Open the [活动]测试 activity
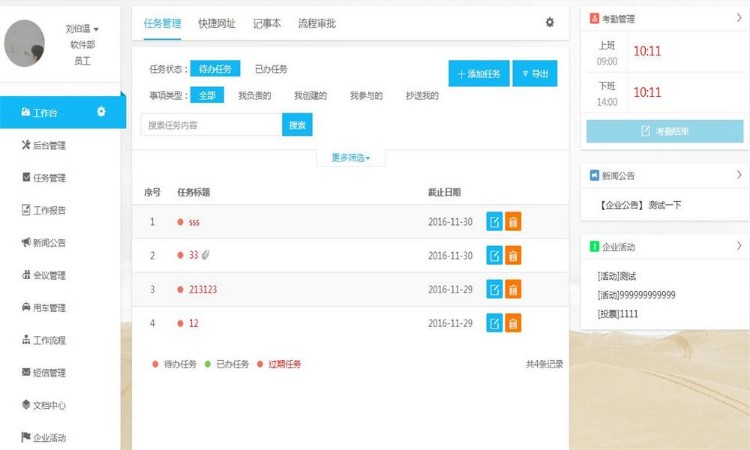Image resolution: width=750 pixels, height=450 pixels. point(617,276)
